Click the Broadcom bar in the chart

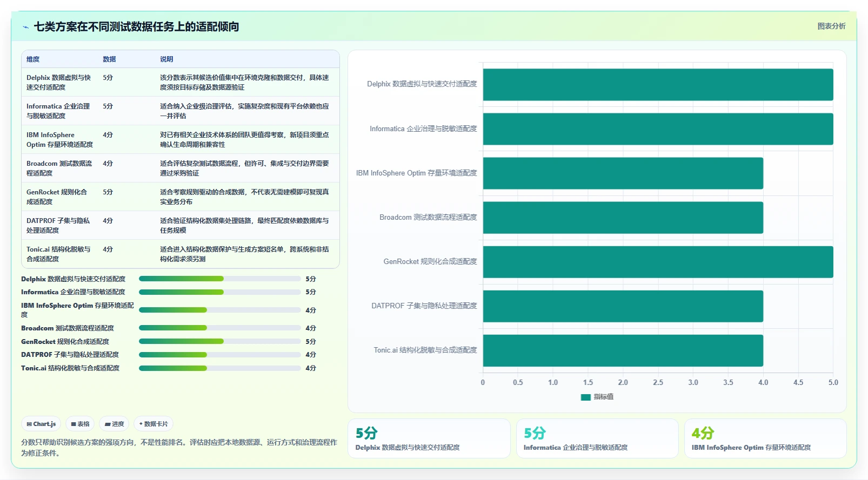tap(623, 218)
